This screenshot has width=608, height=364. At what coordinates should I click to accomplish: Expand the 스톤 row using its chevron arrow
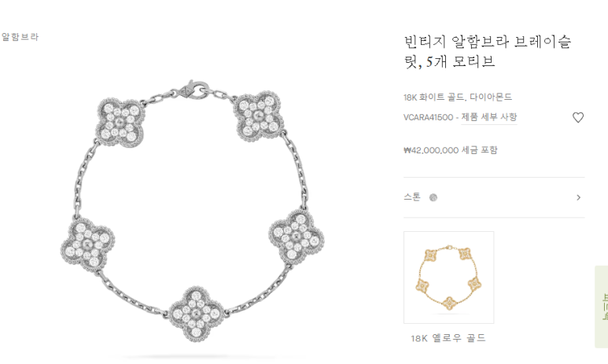pyautogui.click(x=579, y=197)
